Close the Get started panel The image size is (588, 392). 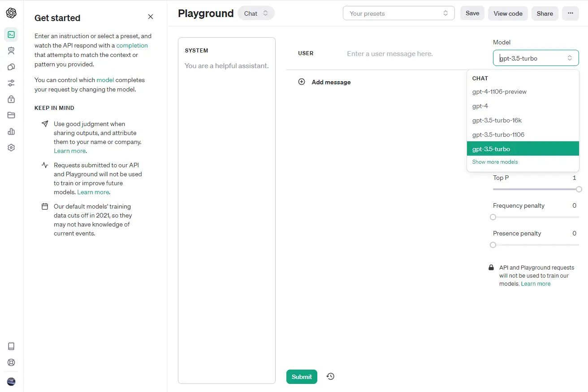pos(151,17)
